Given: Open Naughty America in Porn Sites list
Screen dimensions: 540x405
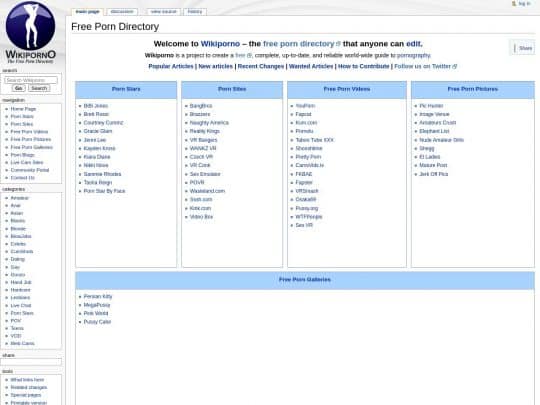Looking at the screenshot, I should 209,123.
